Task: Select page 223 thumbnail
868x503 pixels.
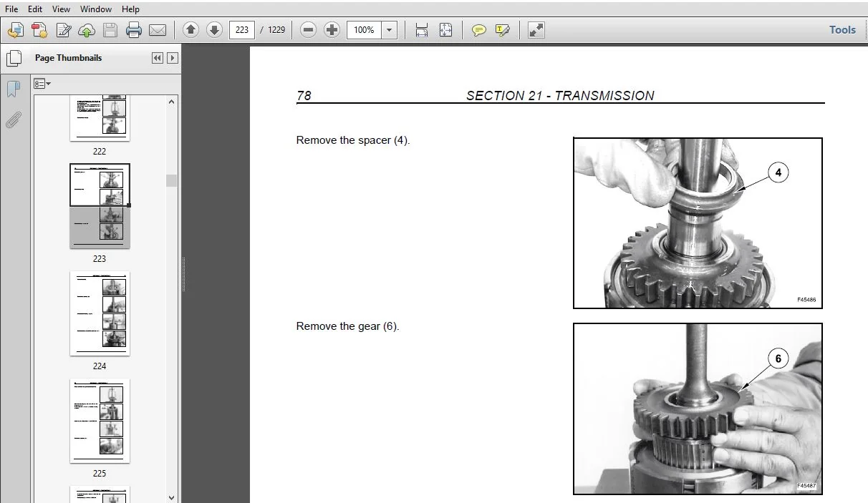Action: [x=100, y=206]
